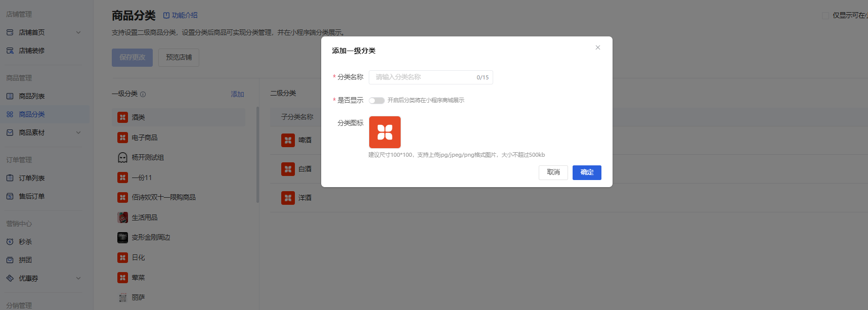Select the 电子商品 category row
Image resolution: width=868 pixels, height=310 pixels.
[179, 138]
